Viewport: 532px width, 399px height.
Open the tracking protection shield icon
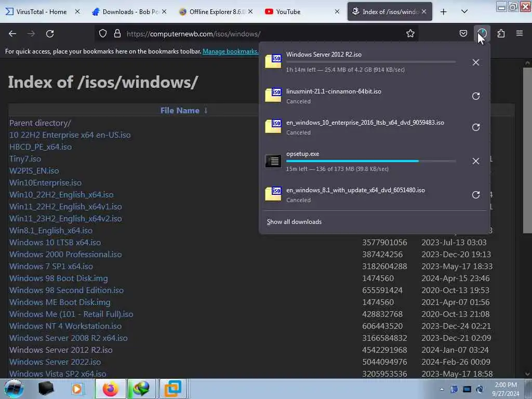(x=103, y=34)
